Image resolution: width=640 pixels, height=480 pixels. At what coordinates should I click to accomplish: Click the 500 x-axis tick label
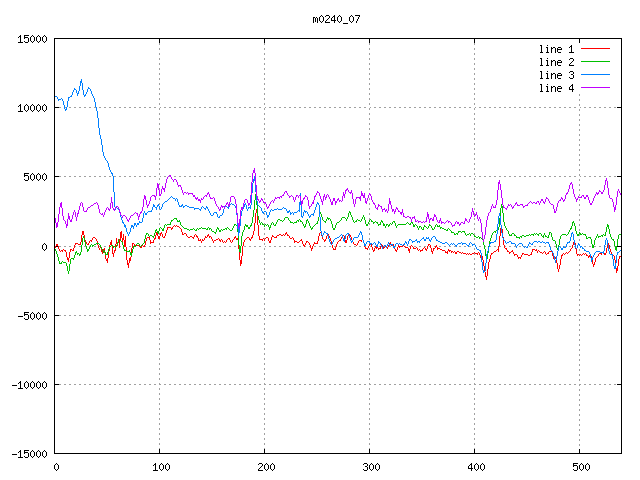[x=580, y=467]
